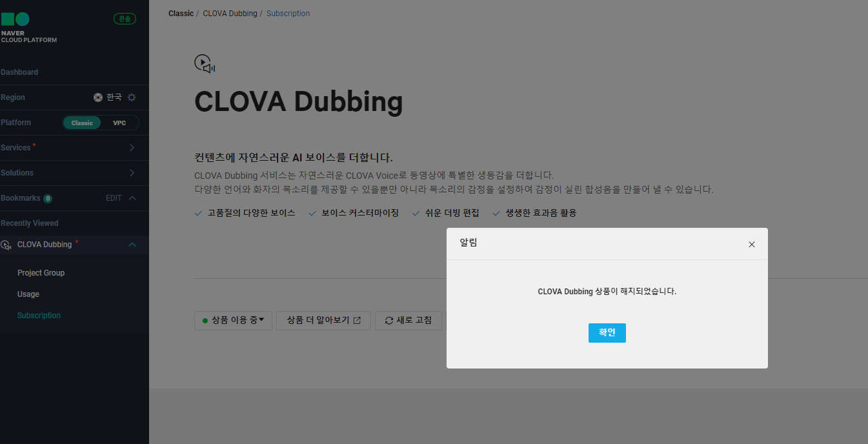Open the 상품 이용 중 dropdown

[234, 320]
